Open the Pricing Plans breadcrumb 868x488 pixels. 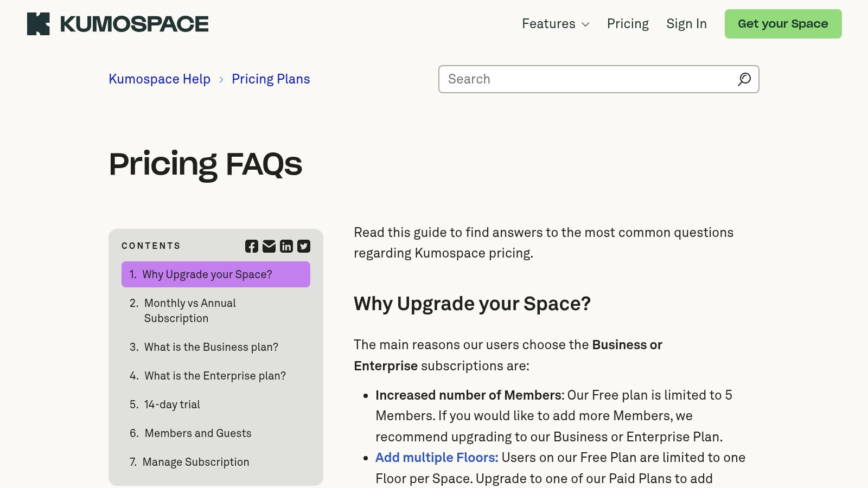click(271, 79)
